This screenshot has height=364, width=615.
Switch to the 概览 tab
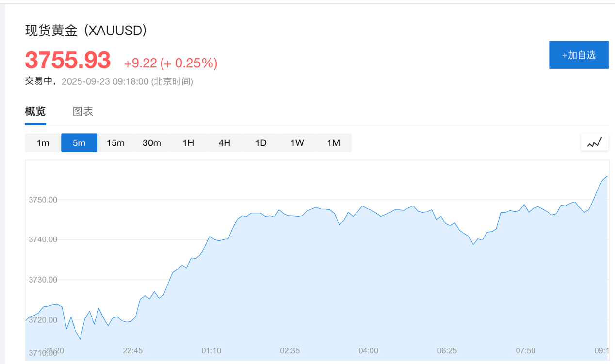35,111
